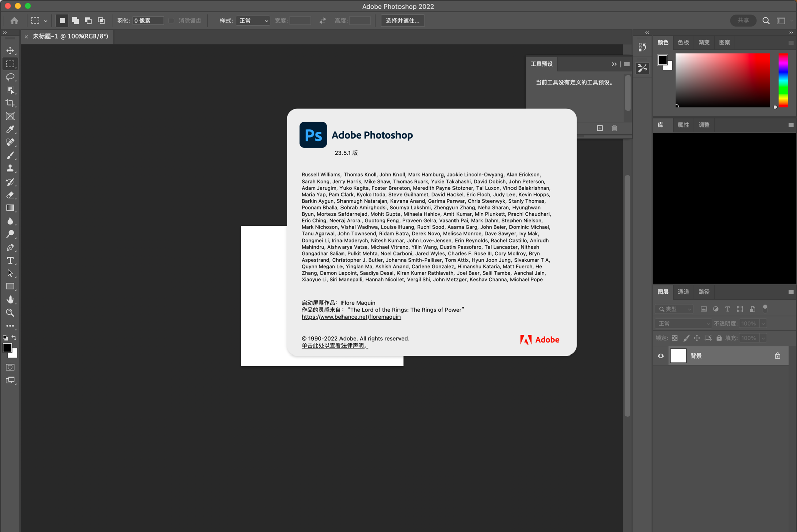Select the Healing Brush tool
The height and width of the screenshot is (532, 797).
click(10, 143)
